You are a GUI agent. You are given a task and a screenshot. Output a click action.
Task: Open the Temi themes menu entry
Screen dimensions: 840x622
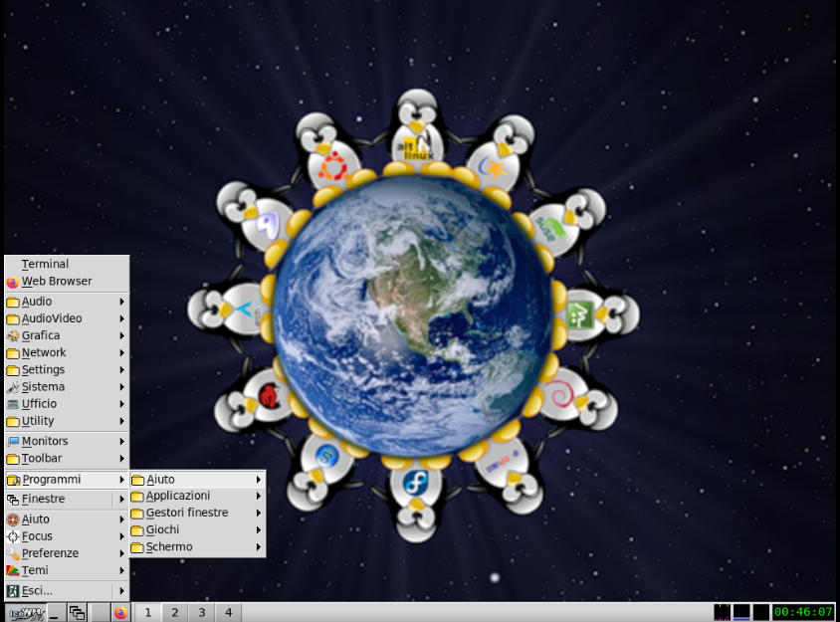[35, 571]
